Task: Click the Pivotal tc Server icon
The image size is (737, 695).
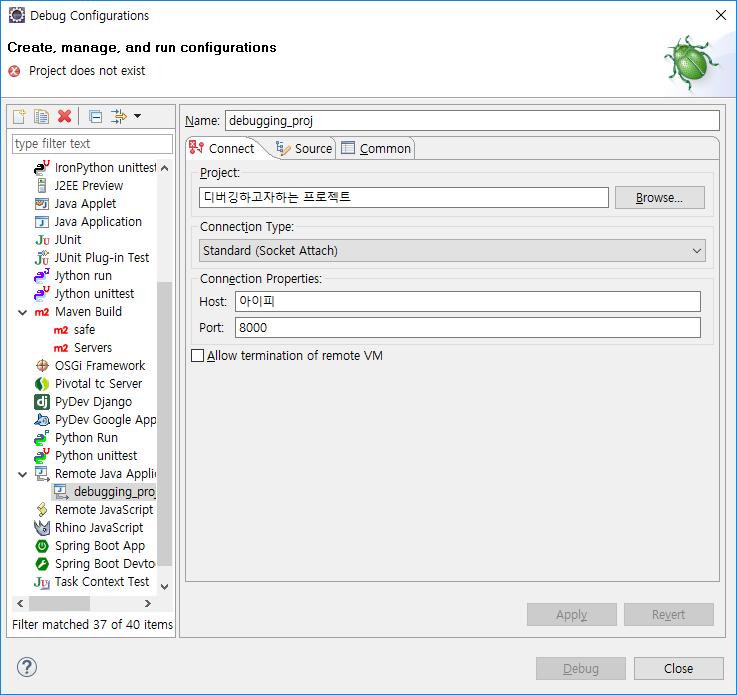Action: (42, 384)
